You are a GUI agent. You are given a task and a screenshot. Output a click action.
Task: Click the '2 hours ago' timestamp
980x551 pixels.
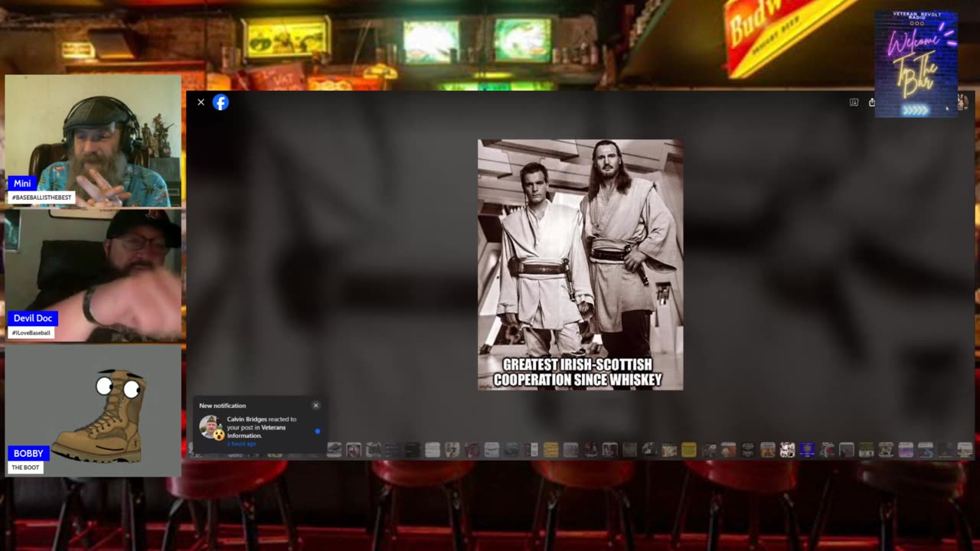click(241, 444)
